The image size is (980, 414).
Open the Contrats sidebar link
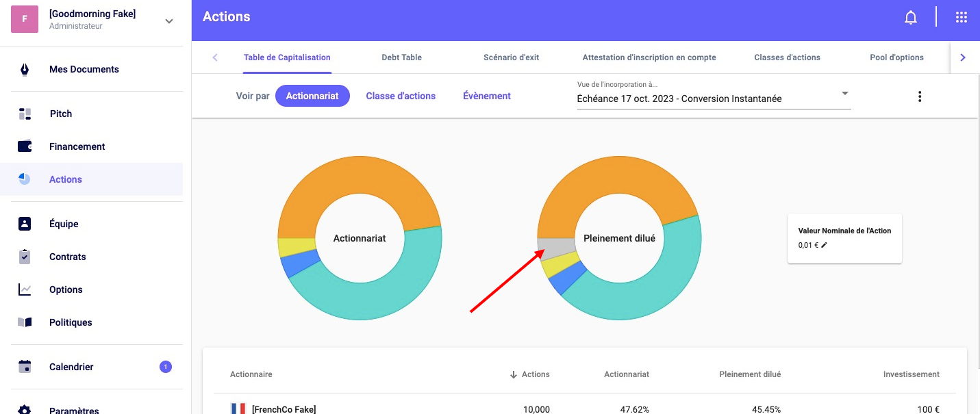point(67,257)
